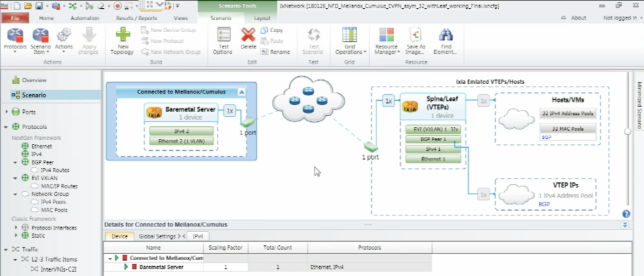The image size is (644, 276).
Task: Select Ethernet protocol in tree
Action: (42, 146)
